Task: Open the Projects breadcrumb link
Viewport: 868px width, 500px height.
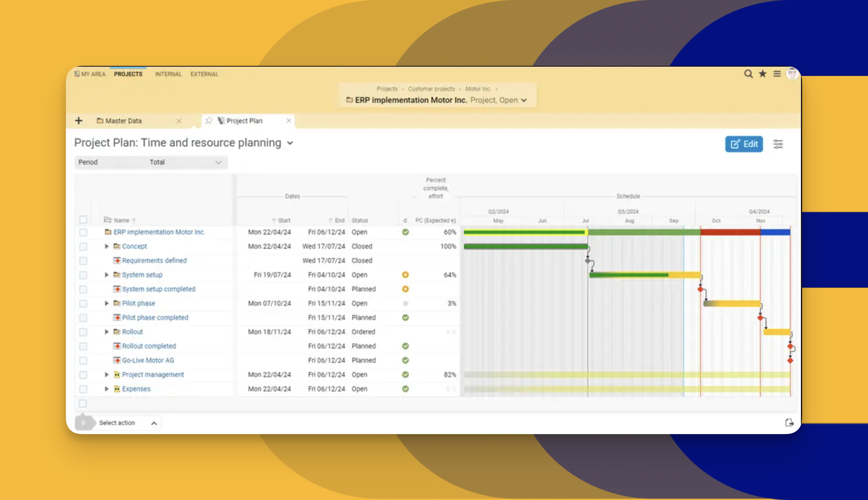Action: pyautogui.click(x=387, y=89)
